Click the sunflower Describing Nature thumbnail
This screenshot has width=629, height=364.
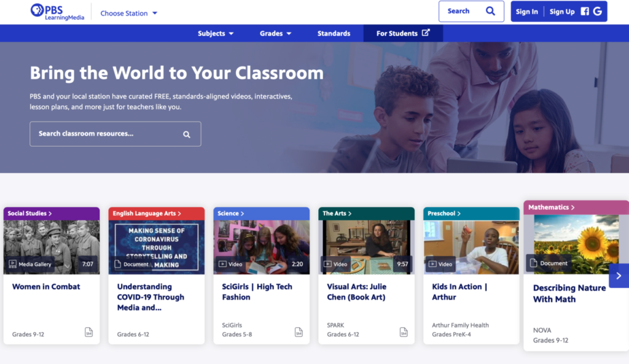[576, 244]
